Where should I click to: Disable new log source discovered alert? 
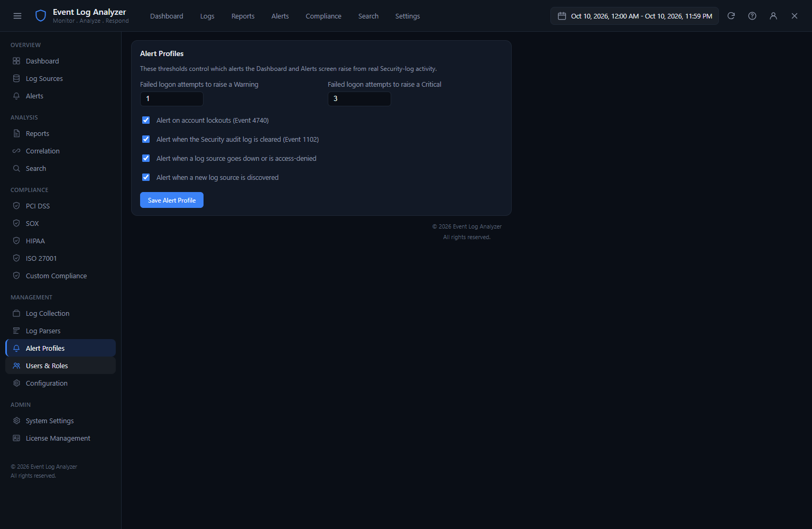(146, 177)
